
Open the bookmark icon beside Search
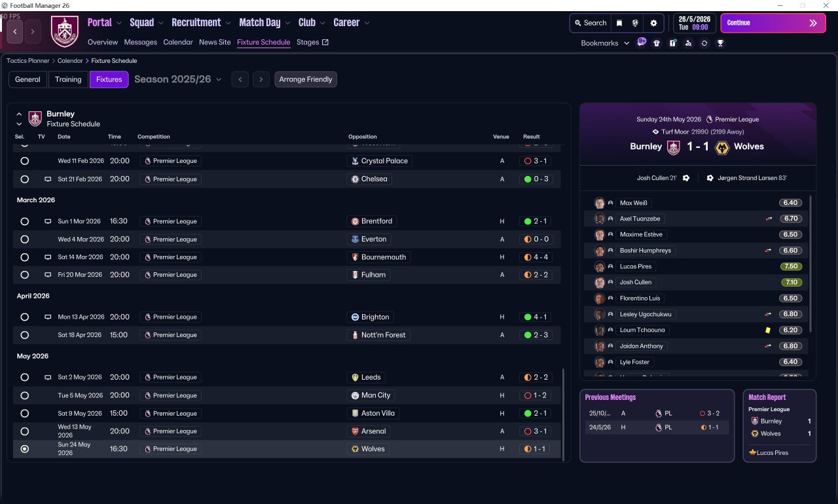pyautogui.click(x=619, y=23)
